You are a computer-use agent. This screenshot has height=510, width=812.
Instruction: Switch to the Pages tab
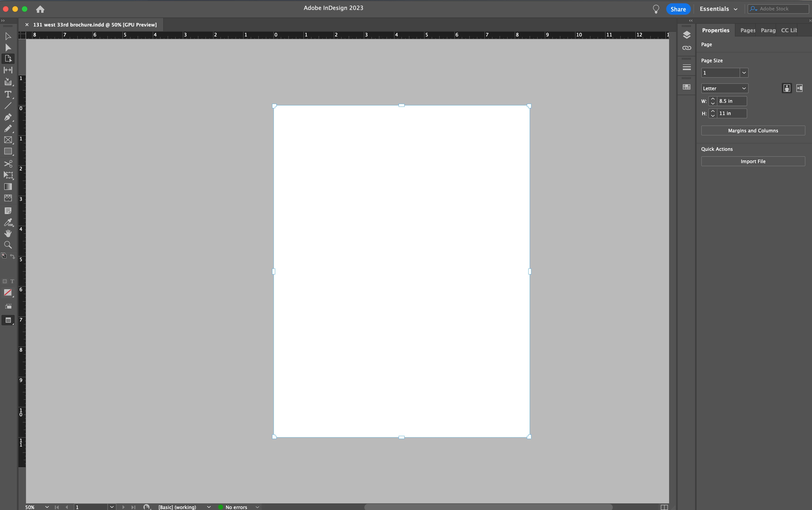[747, 30]
